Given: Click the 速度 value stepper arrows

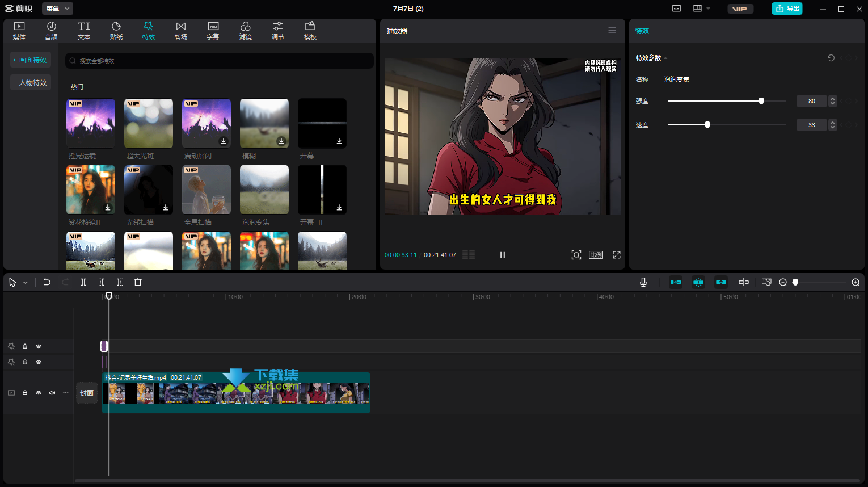Looking at the screenshot, I should pyautogui.click(x=833, y=125).
